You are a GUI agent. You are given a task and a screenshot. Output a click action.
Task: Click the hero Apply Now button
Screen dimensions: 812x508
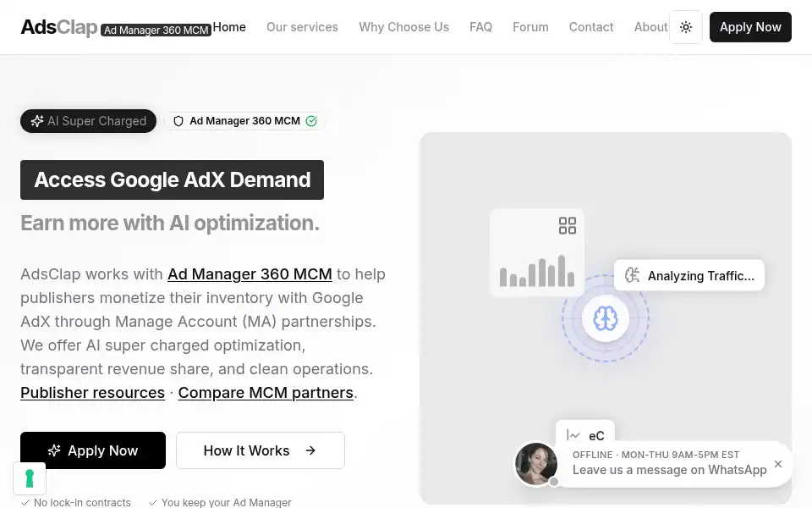pyautogui.click(x=93, y=450)
